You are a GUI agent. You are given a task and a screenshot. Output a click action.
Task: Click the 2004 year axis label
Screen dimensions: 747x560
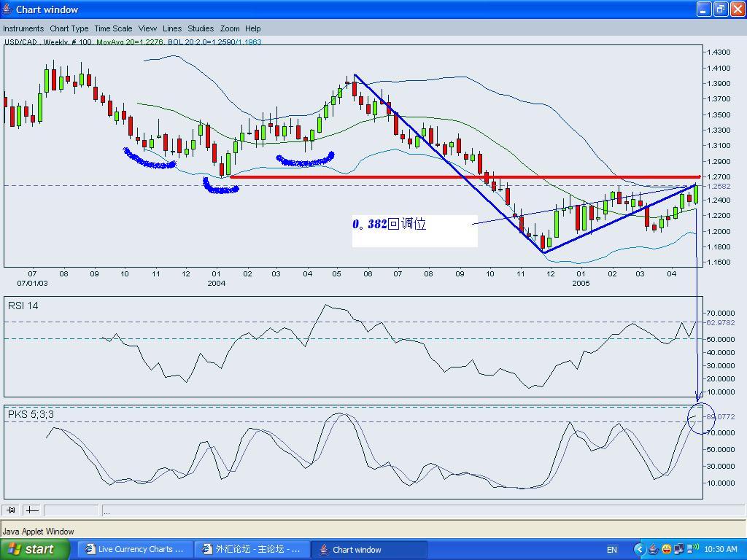click(216, 284)
